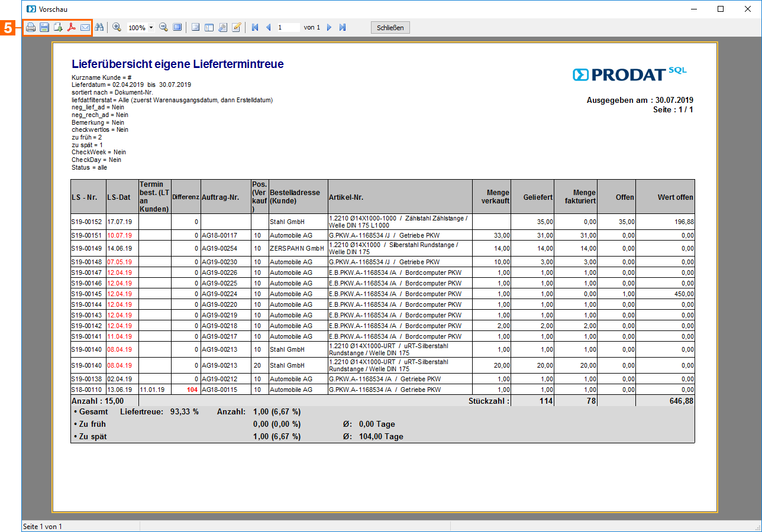Click the Vorschau window icon in title bar
762x532 pixels.
pos(31,9)
